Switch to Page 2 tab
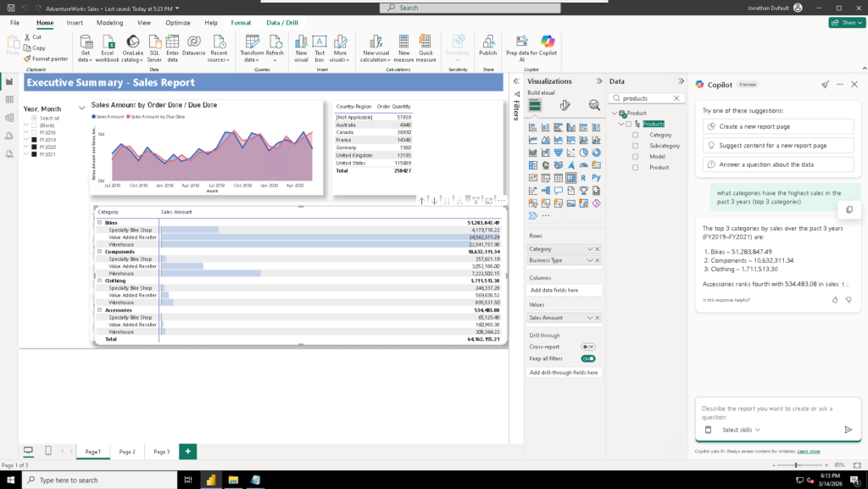Screen dimensions: 868x489 point(127,452)
